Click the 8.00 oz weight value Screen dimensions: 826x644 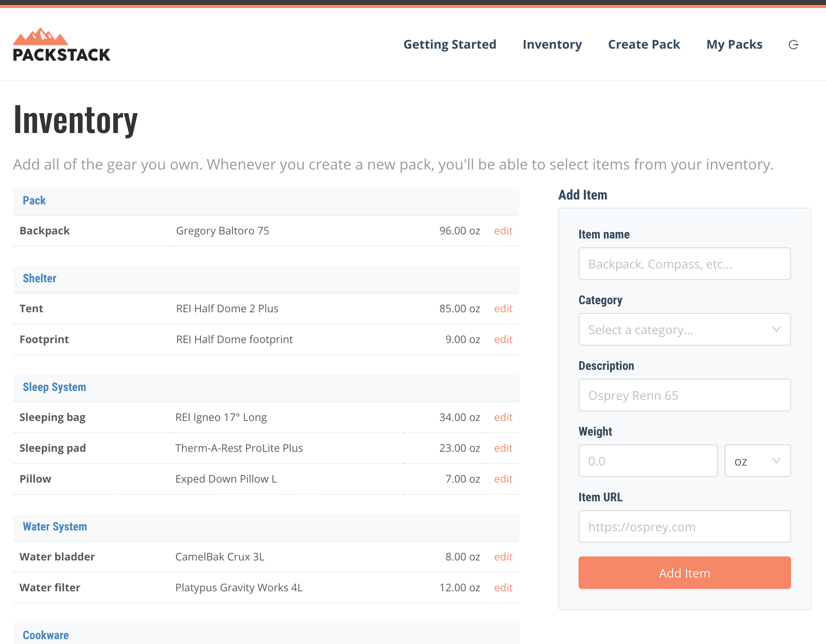tap(462, 557)
